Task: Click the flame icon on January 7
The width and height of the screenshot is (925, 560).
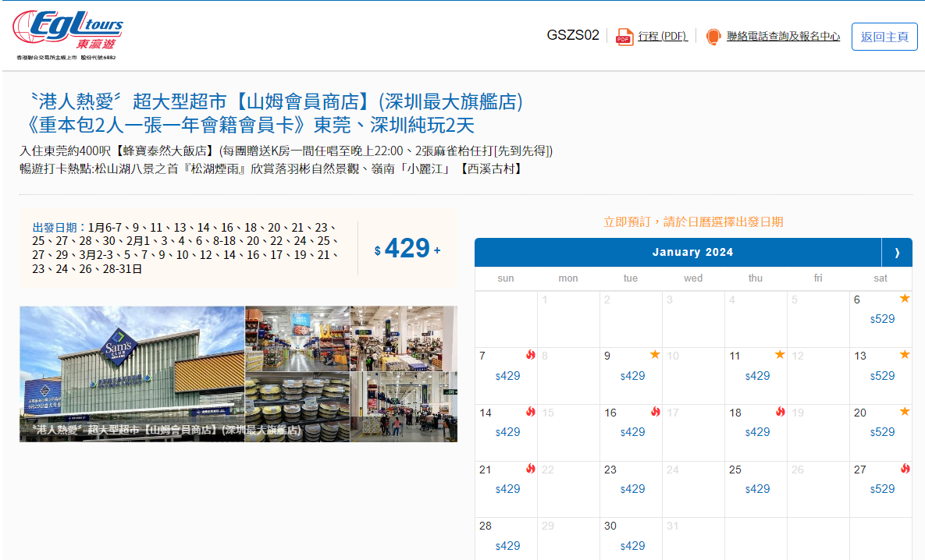Action: (531, 354)
